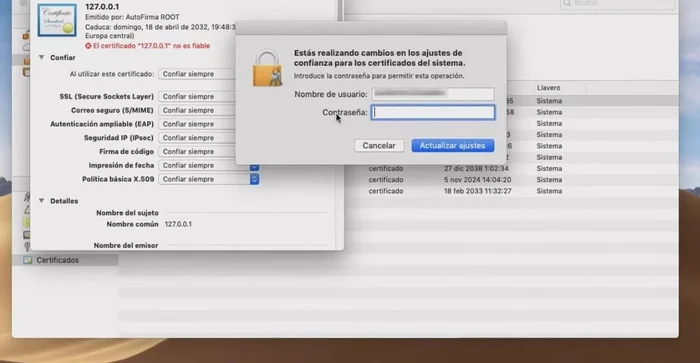Sort by the Llavero column header
This screenshot has width=700, height=363.
pyautogui.click(x=549, y=88)
